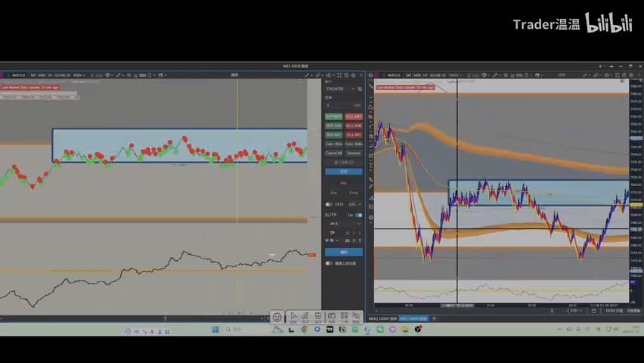Screen dimensions: 644x363
Task: Select the pen tool in annotation bar
Action: tap(305, 317)
